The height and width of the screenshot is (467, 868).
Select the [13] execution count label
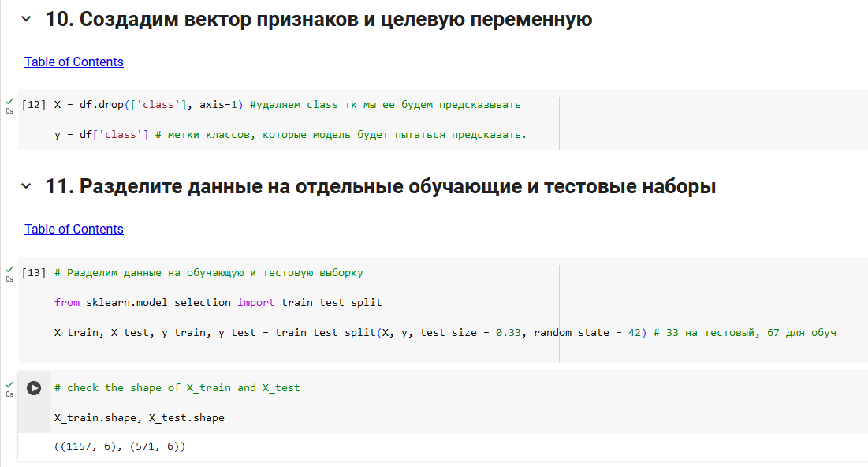click(34, 273)
